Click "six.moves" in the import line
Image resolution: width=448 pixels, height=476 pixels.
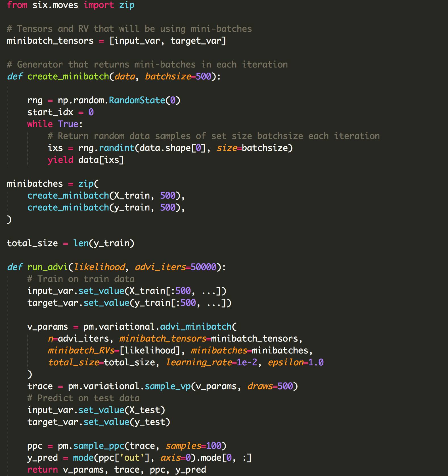[55, 5]
